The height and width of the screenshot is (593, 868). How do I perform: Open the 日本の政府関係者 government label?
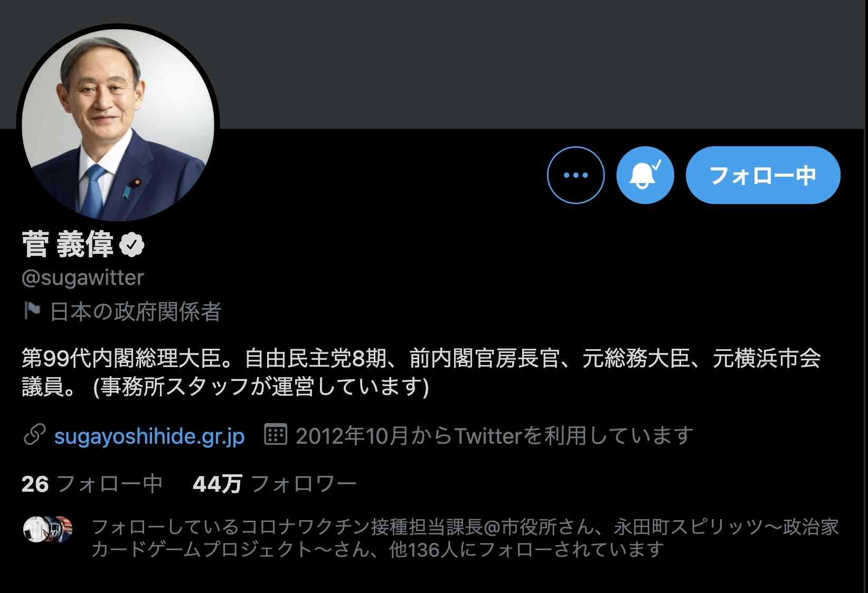click(136, 311)
